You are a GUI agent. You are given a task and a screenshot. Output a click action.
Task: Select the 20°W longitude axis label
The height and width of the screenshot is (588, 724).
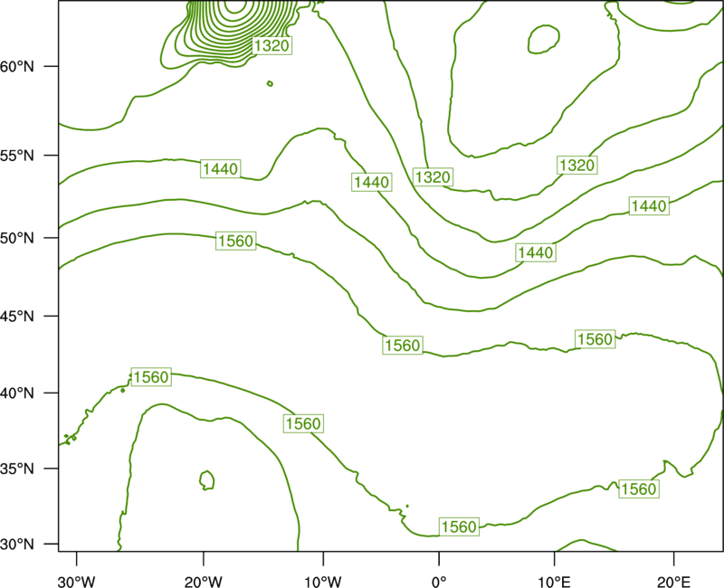pos(204,582)
